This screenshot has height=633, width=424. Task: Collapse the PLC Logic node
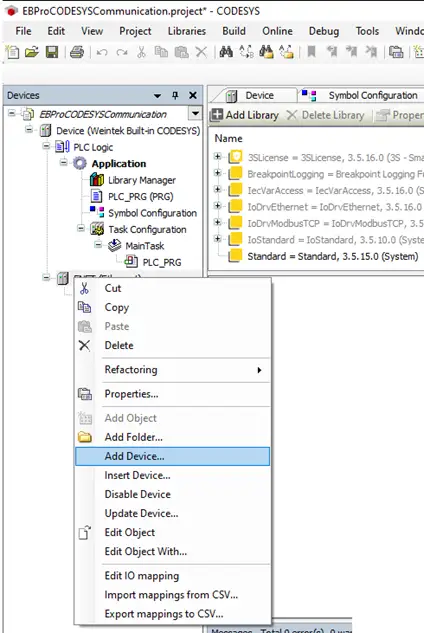click(x=46, y=146)
